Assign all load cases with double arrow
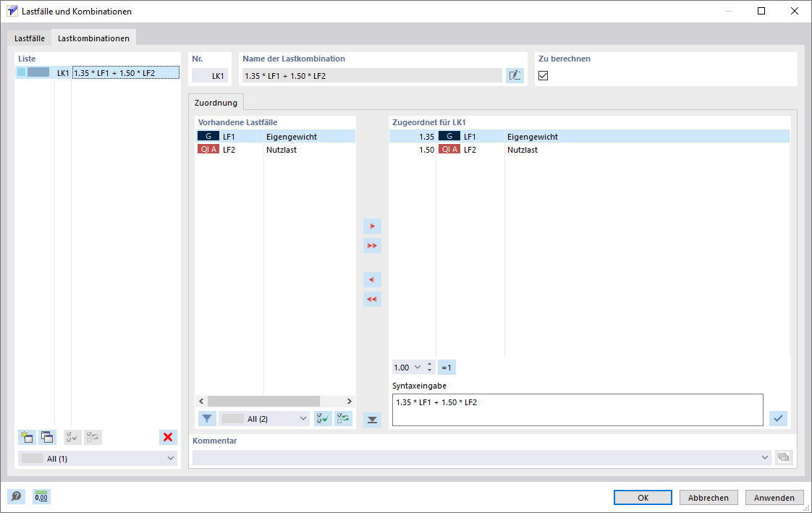The image size is (812, 513). (x=372, y=245)
